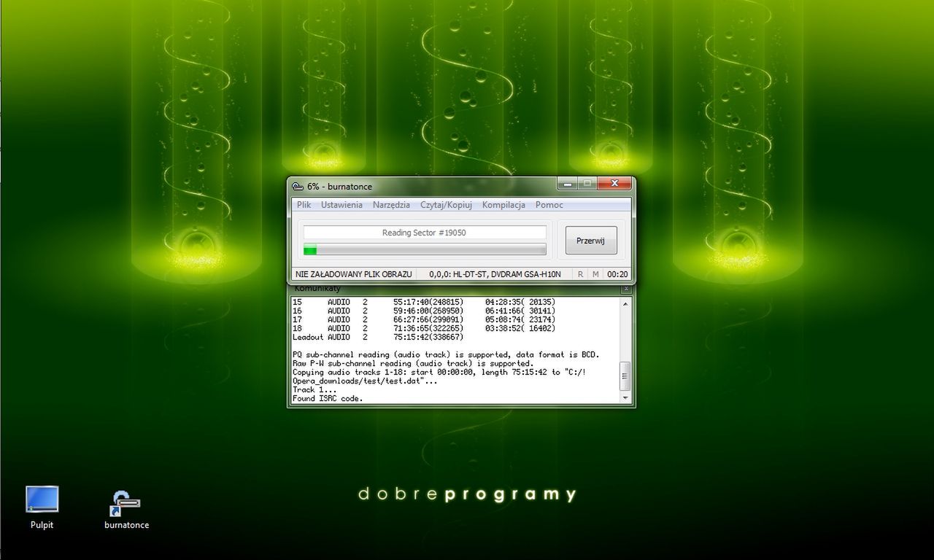Open the Plik menu

click(x=304, y=205)
